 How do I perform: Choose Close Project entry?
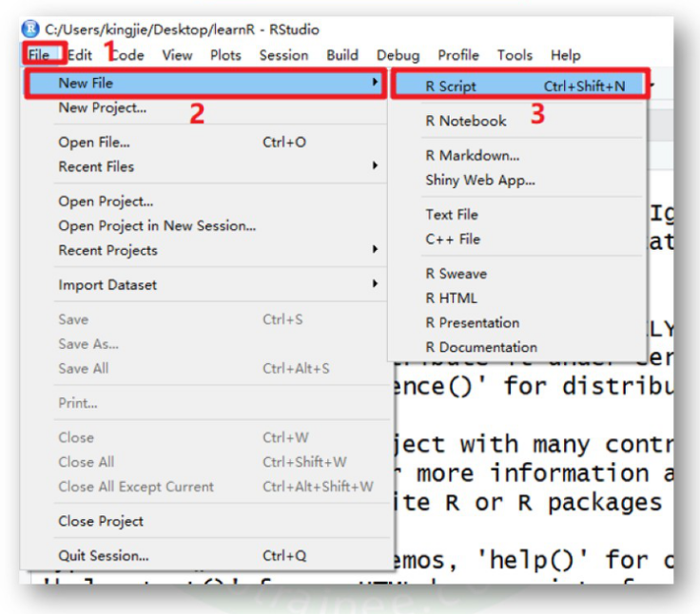(x=101, y=521)
